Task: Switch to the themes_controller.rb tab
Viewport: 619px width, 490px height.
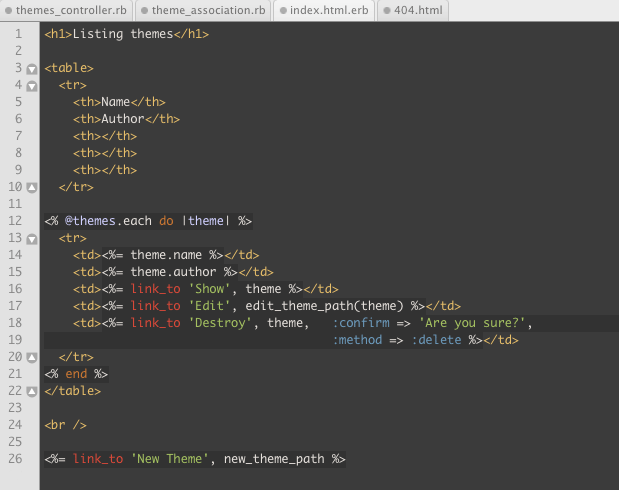Action: (x=70, y=11)
